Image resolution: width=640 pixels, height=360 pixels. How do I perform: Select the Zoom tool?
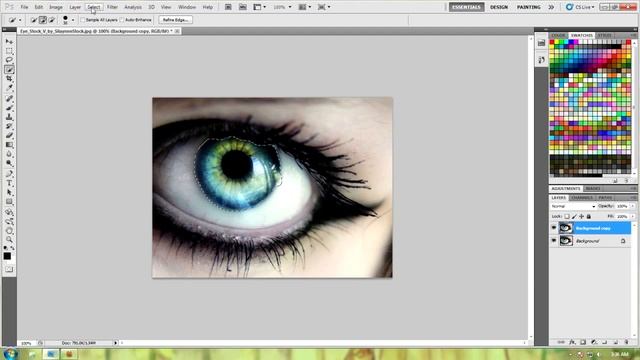pos(9,240)
